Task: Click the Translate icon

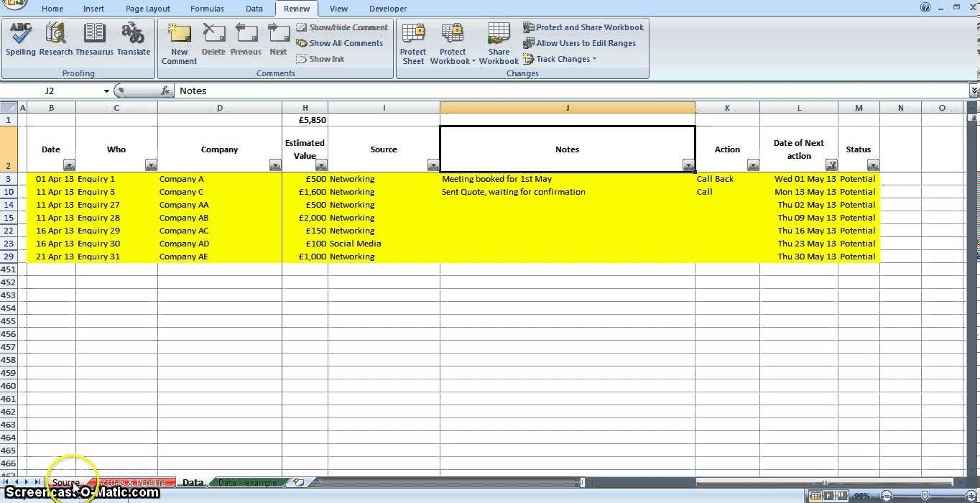Action: pyautogui.click(x=133, y=39)
